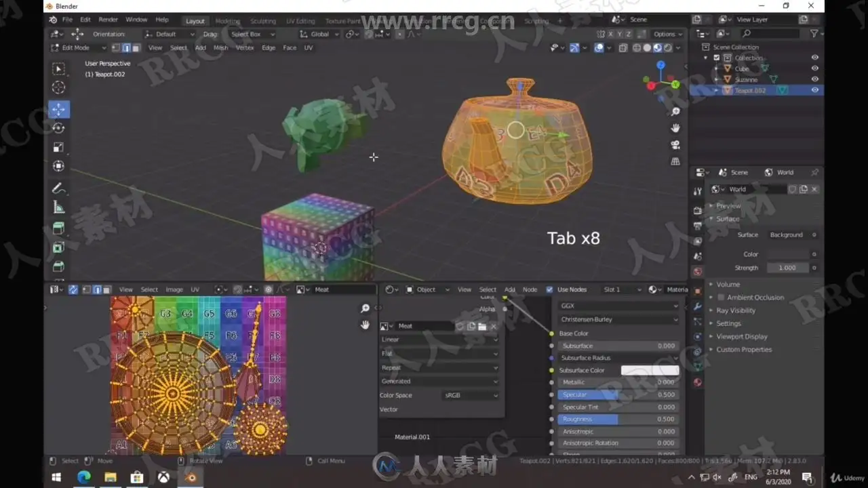Open the Global transform orientation dropdown
This screenshot has width=868, height=488.
pyautogui.click(x=319, y=34)
